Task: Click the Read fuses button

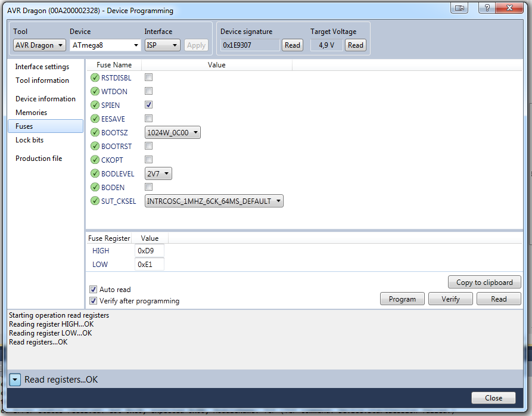Action: click(499, 299)
